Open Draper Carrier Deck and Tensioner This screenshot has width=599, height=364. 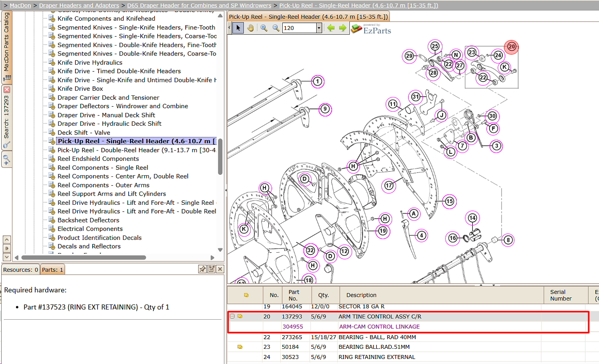(x=108, y=97)
